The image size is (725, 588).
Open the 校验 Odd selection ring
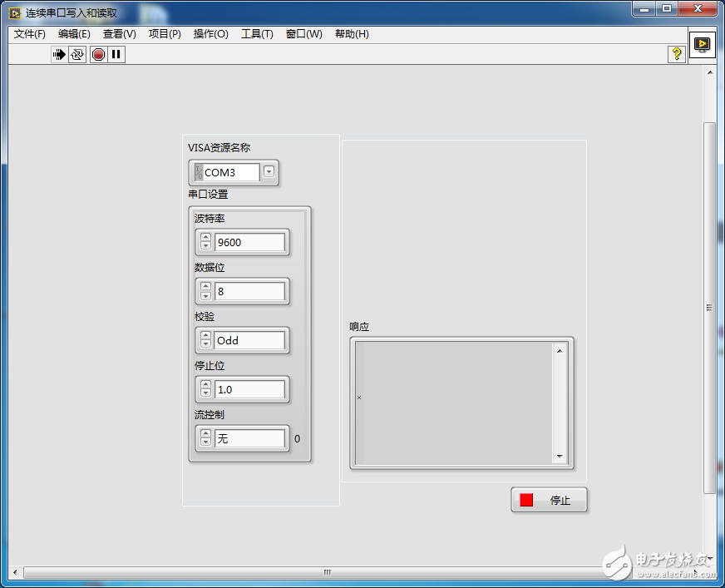[249, 340]
